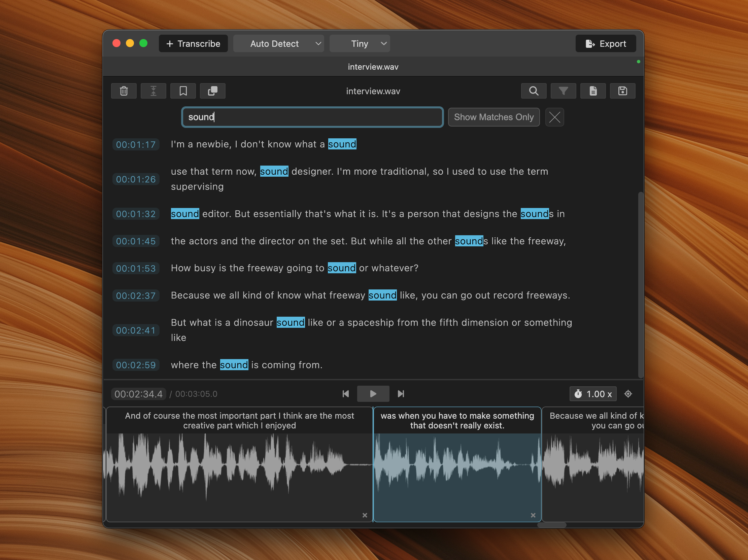Click the 'Because we all kind of know' transcript line

[370, 295]
